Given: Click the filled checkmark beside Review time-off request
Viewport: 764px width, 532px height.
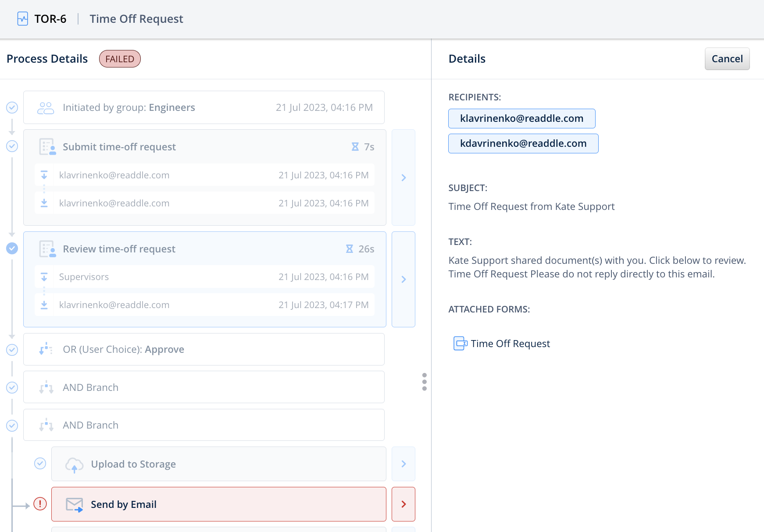Looking at the screenshot, I should pos(12,248).
